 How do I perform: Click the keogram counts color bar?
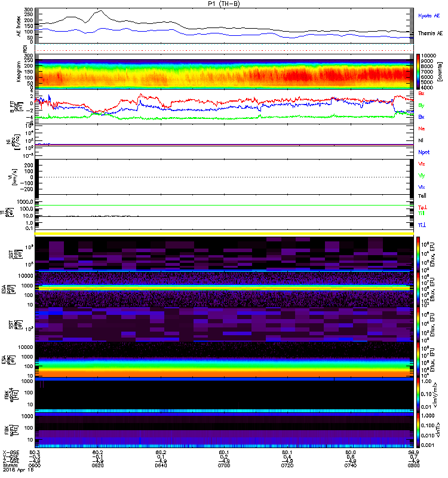tap(418, 72)
